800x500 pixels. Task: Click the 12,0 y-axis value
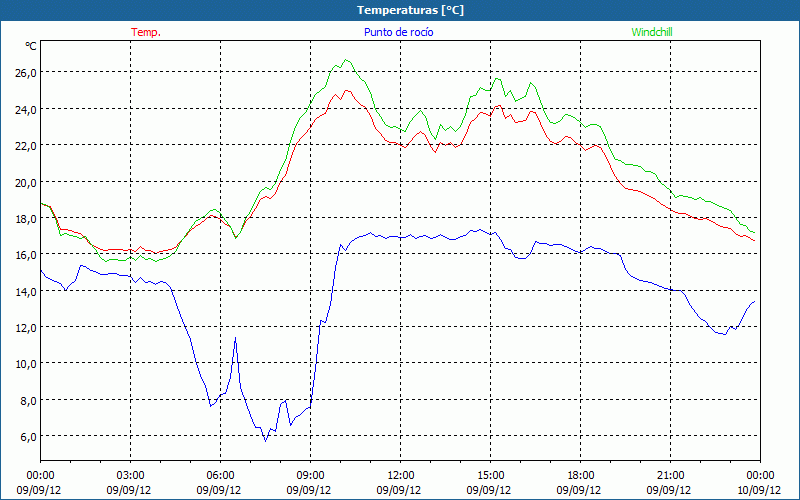[26, 328]
